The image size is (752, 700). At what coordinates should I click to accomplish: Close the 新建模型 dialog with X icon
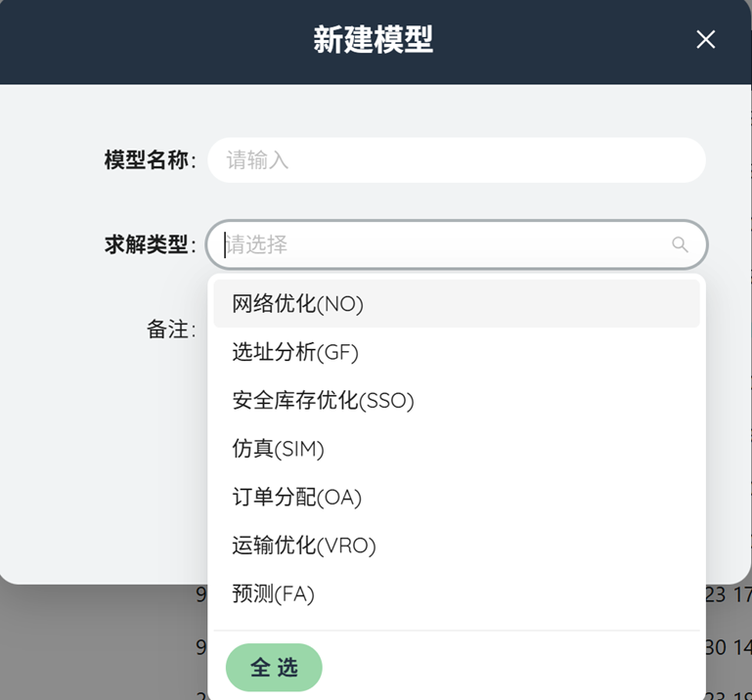click(x=705, y=39)
